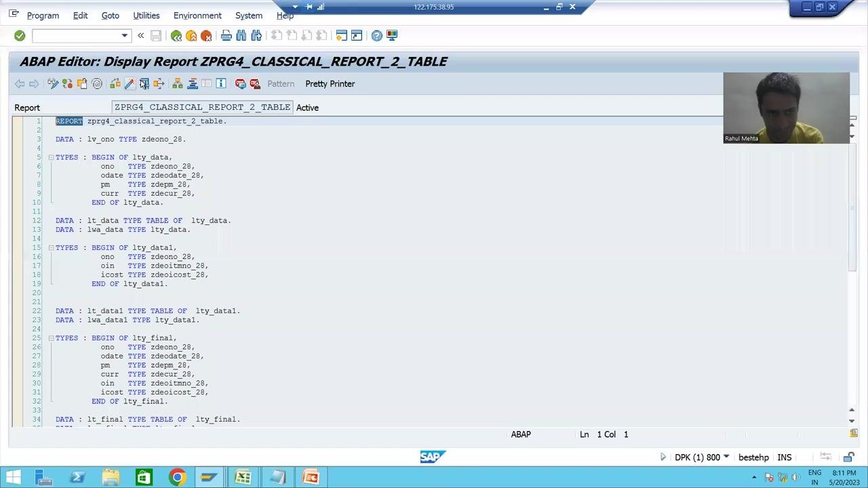Image resolution: width=868 pixels, height=488 pixels.
Task: Click the green Enter checkmark icon
Action: tap(20, 35)
